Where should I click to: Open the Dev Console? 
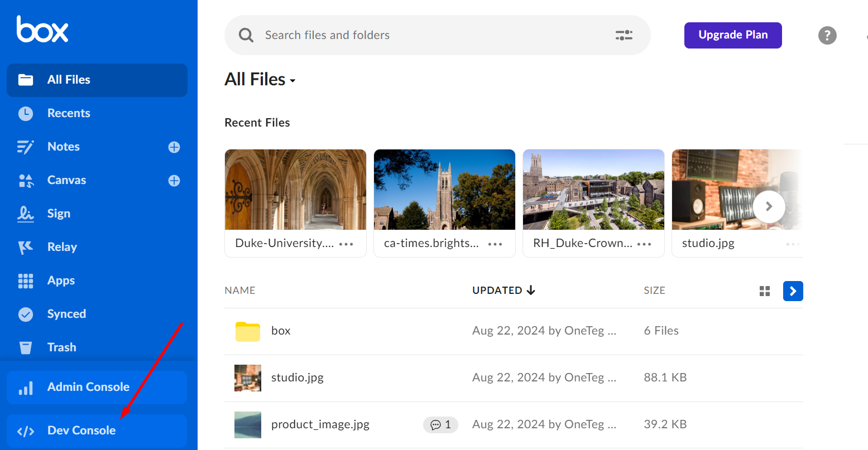[x=81, y=430]
